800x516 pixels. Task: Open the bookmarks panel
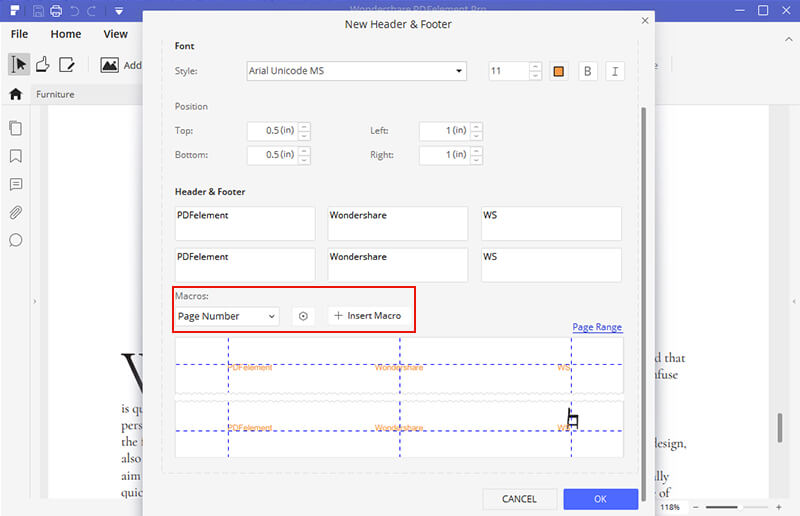[x=16, y=156]
